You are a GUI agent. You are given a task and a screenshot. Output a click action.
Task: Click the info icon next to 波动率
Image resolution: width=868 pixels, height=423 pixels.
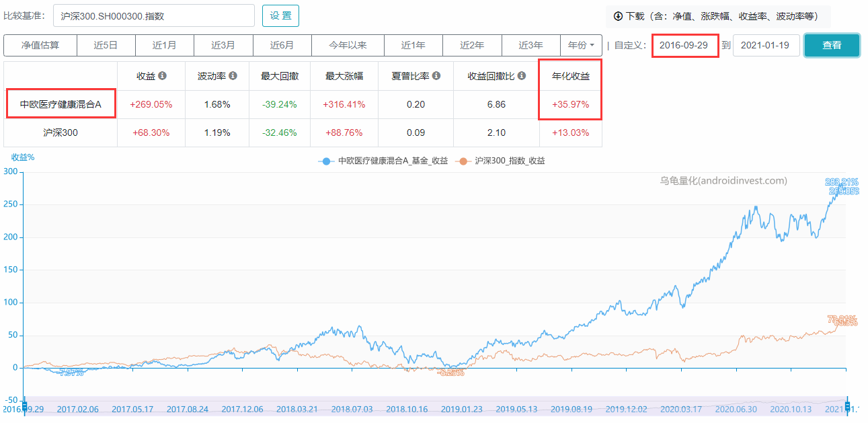click(233, 76)
